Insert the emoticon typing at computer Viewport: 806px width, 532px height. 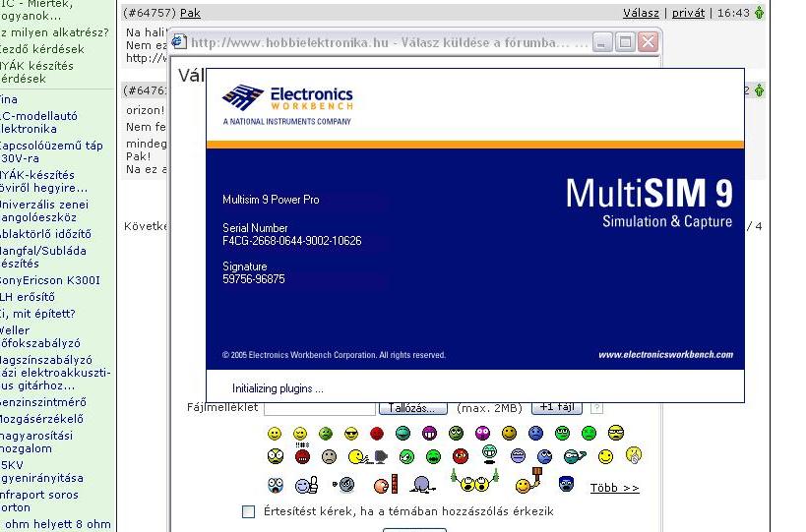click(367, 456)
